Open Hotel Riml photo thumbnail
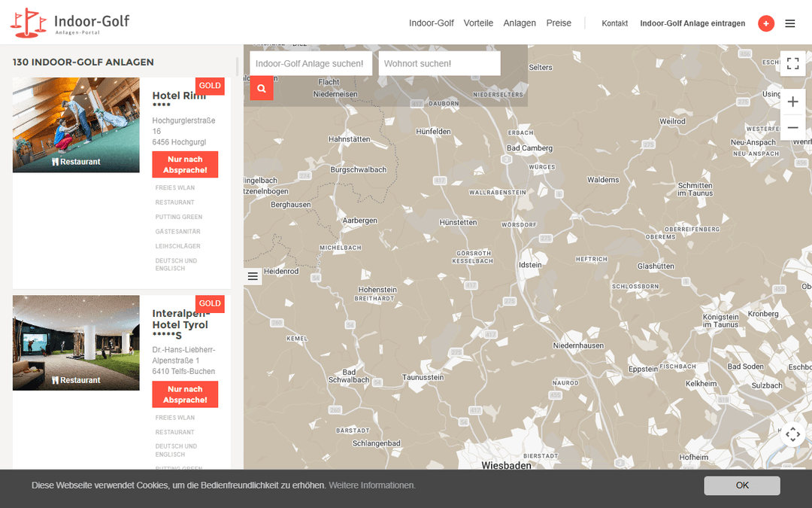 76,125
